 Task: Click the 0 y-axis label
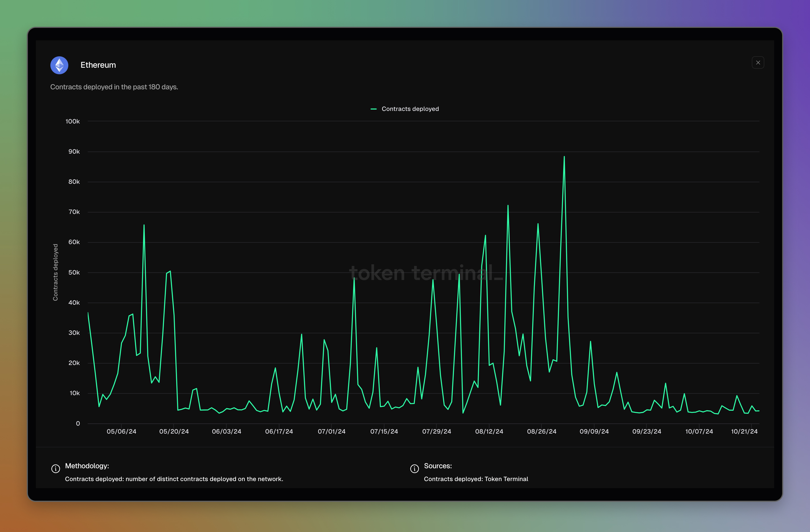coord(78,424)
